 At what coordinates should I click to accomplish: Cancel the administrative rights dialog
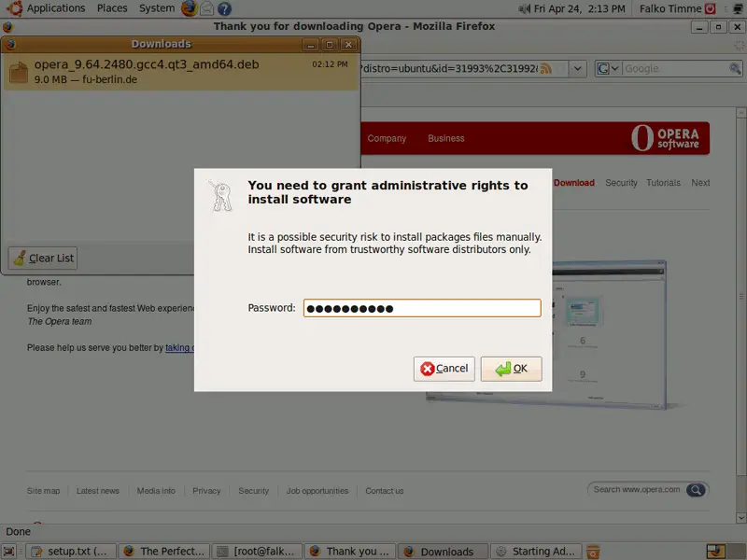click(444, 369)
